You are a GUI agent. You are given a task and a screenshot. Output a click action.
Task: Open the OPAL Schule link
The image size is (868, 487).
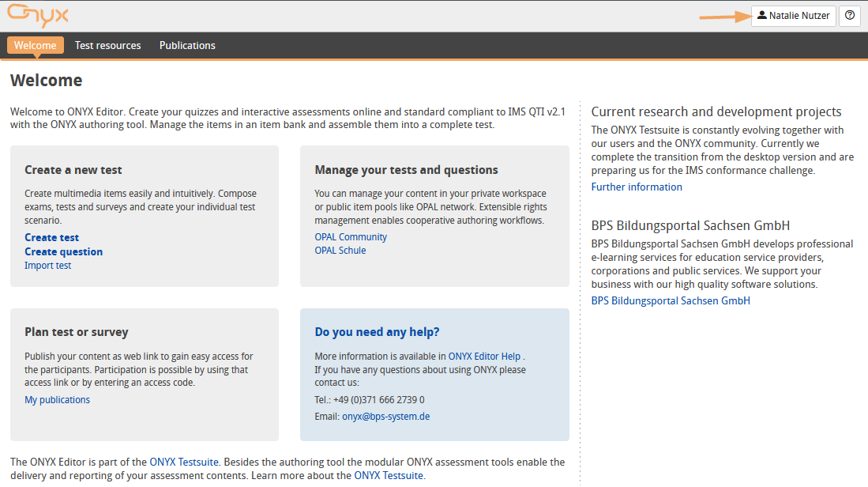click(x=340, y=251)
